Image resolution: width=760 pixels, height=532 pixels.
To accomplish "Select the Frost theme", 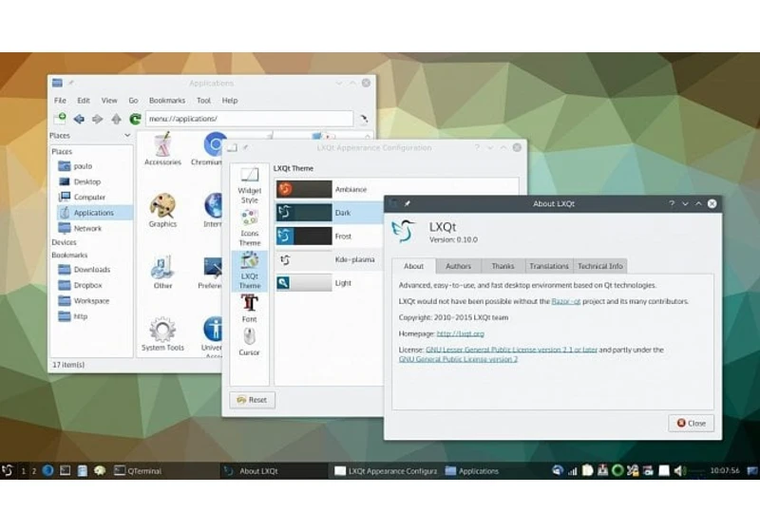I will (330, 236).
